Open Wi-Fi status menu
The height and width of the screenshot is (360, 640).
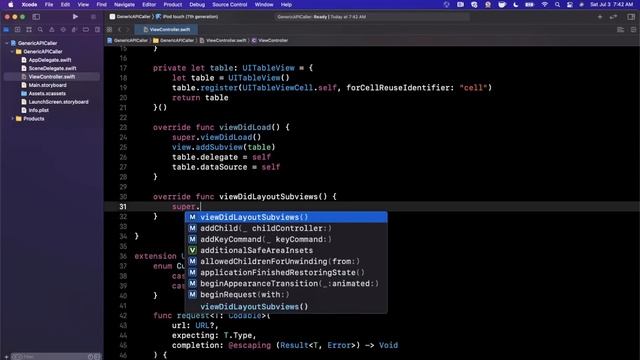click(x=544, y=4)
